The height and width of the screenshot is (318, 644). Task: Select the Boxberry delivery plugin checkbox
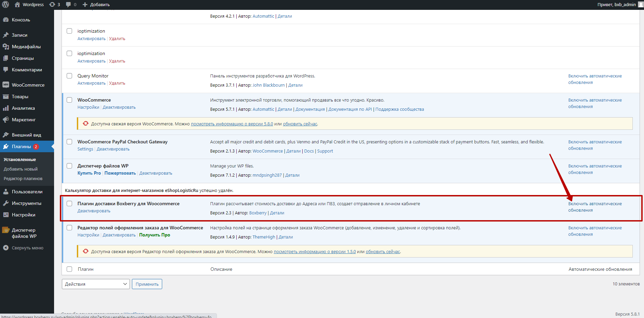(69, 204)
